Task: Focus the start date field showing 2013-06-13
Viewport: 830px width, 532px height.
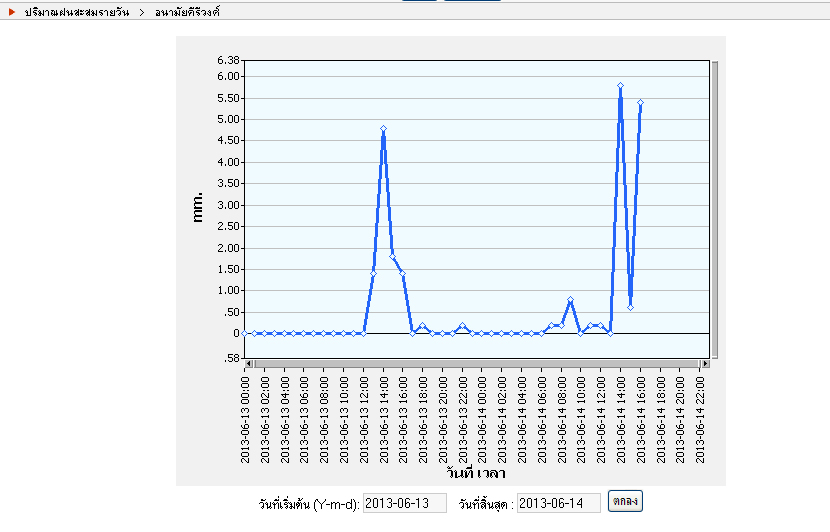Action: pos(404,502)
